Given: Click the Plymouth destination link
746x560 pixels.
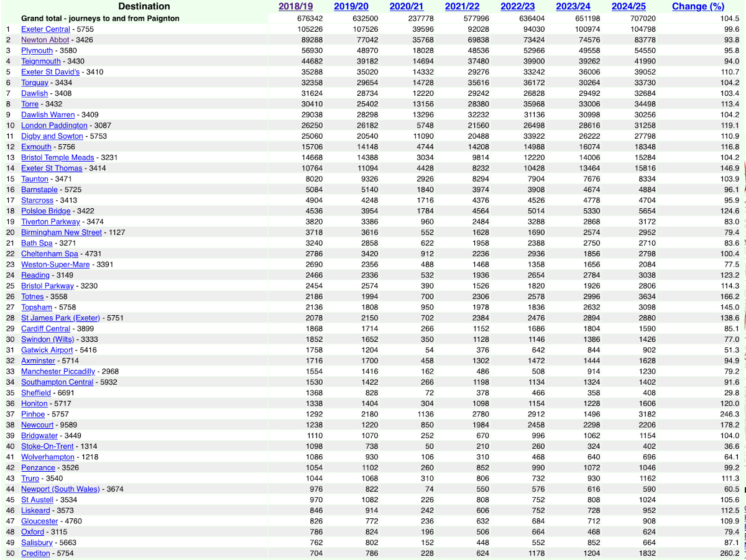Looking at the screenshot, I should coord(37,50).
